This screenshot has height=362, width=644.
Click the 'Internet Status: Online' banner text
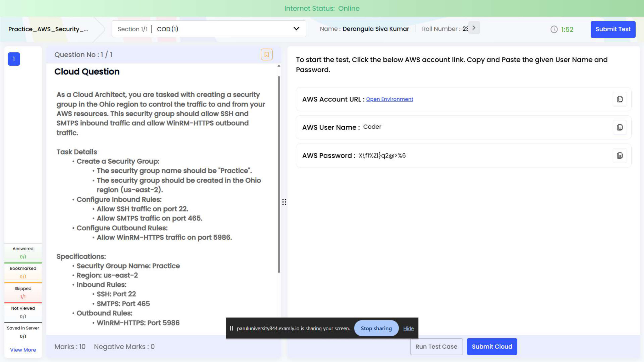[322, 8]
